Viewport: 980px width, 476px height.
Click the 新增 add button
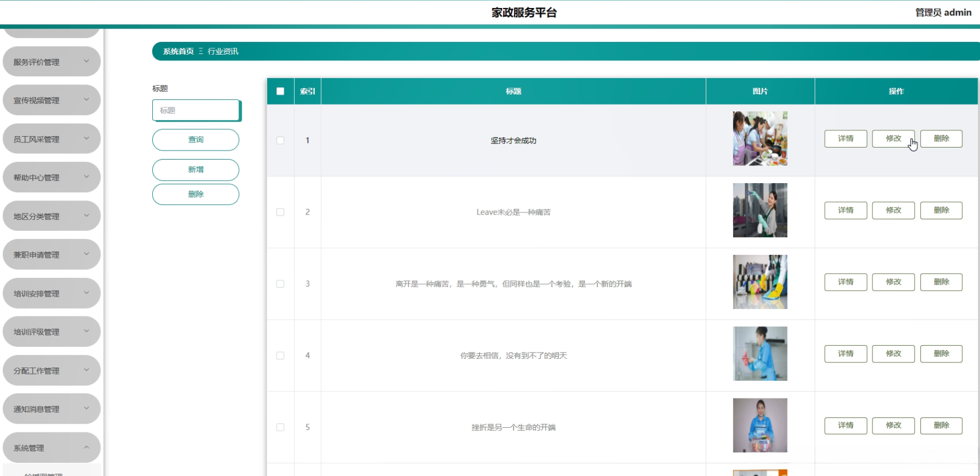(x=196, y=170)
